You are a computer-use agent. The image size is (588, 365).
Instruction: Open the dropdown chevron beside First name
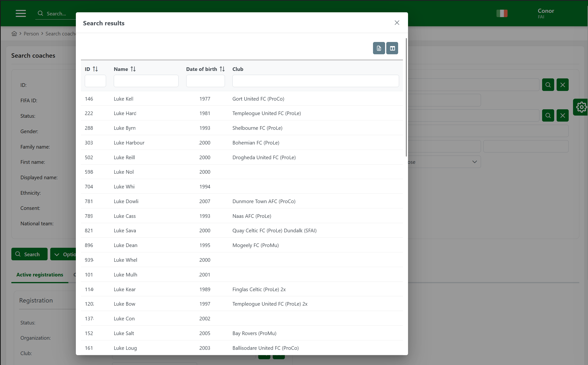pos(474,162)
